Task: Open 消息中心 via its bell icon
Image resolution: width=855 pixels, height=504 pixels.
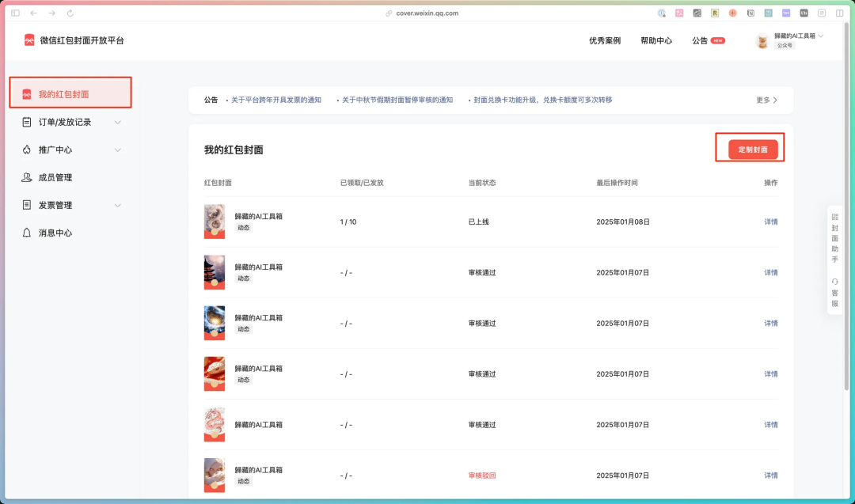Action: [x=27, y=233]
